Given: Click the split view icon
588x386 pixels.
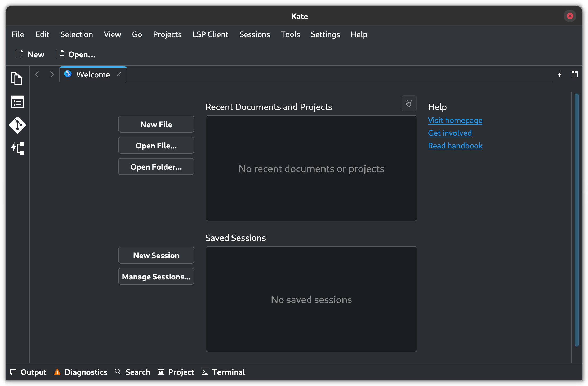Looking at the screenshot, I should [x=574, y=74].
